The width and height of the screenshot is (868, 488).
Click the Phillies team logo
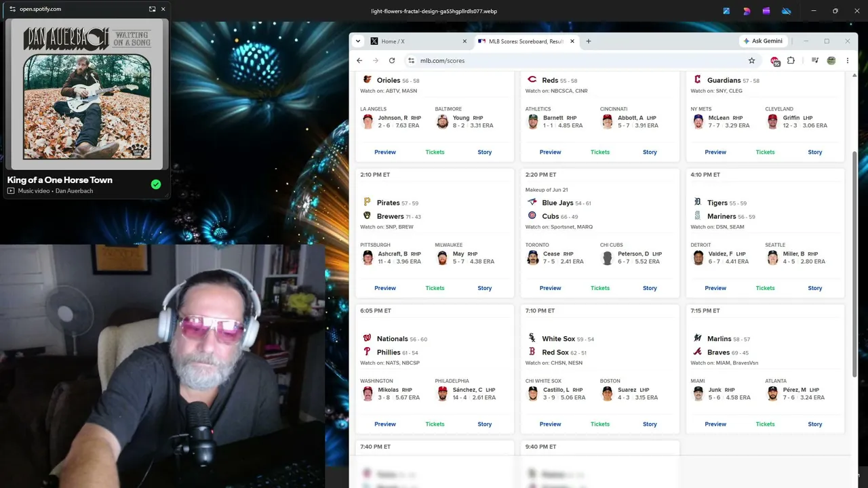click(x=368, y=352)
